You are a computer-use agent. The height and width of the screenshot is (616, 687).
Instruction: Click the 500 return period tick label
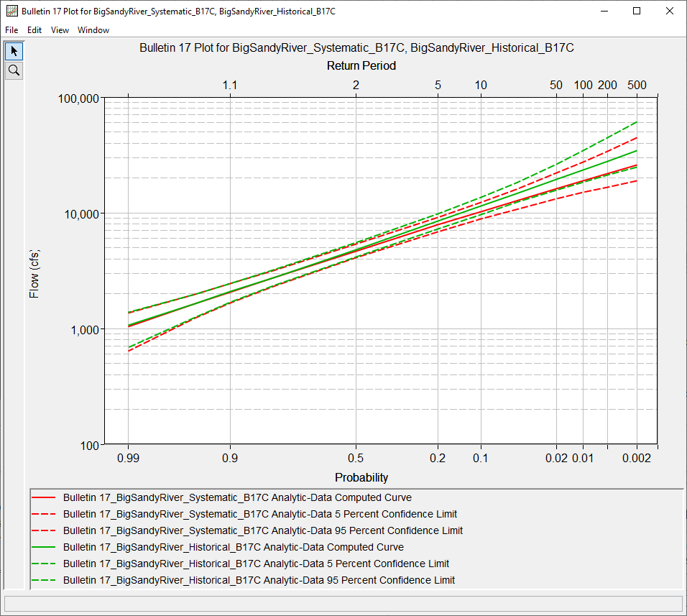click(x=637, y=85)
